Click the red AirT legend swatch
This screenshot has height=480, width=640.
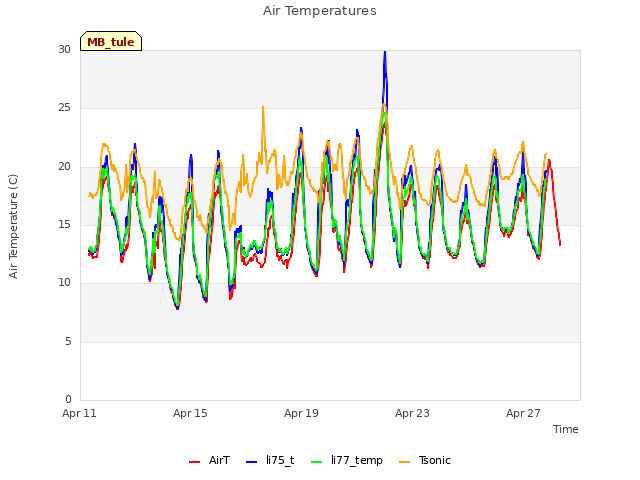(195, 462)
